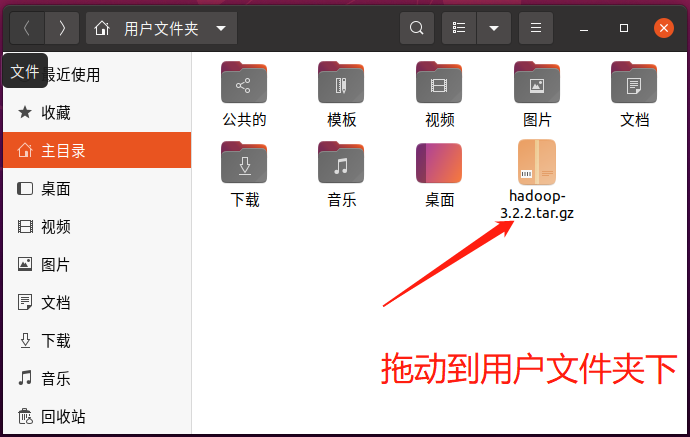
Task: Open 下载 in the sidebar
Action: point(97,341)
